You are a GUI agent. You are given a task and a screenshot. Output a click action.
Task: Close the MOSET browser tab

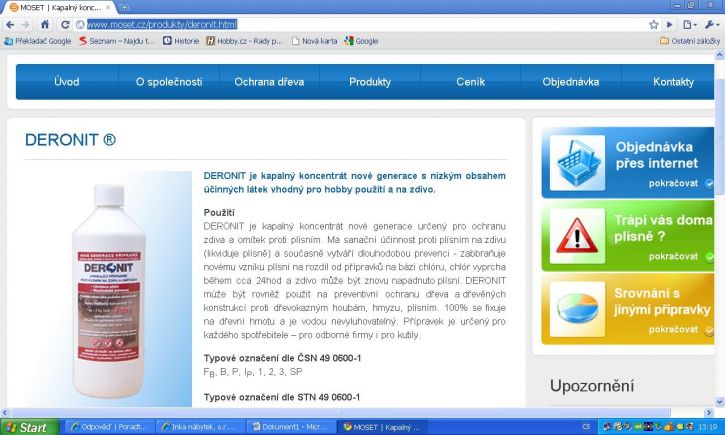pos(108,7)
